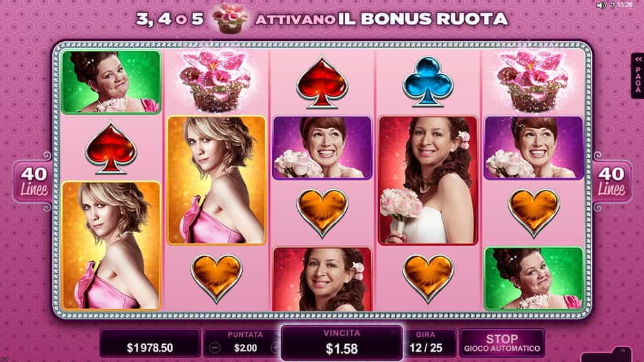Click the $1978.50 balance display
644x362 pixels.
tap(150, 343)
